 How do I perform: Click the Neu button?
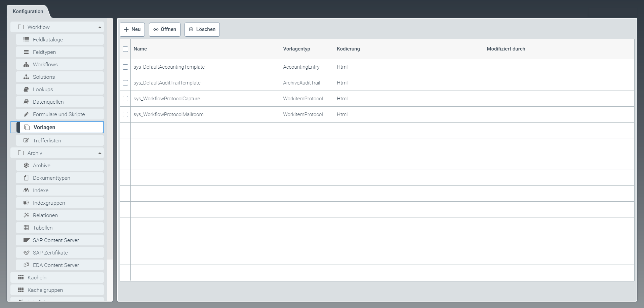click(x=132, y=29)
